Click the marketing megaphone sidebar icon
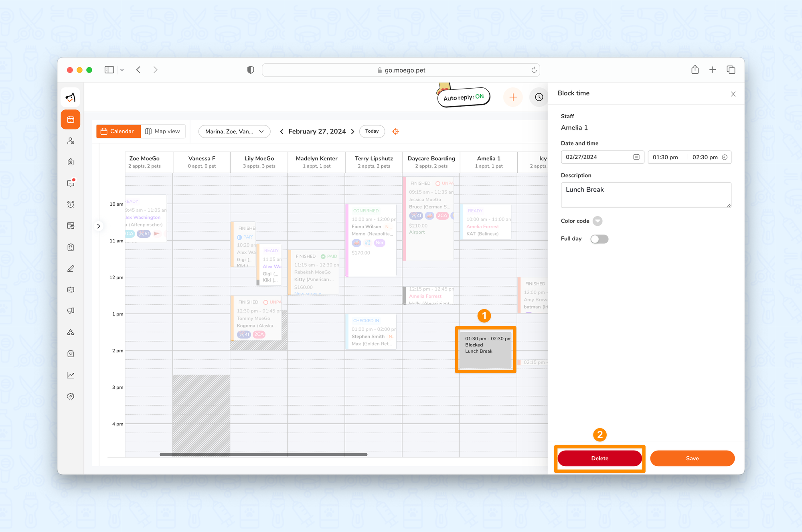Image resolution: width=802 pixels, height=532 pixels. coord(71,311)
